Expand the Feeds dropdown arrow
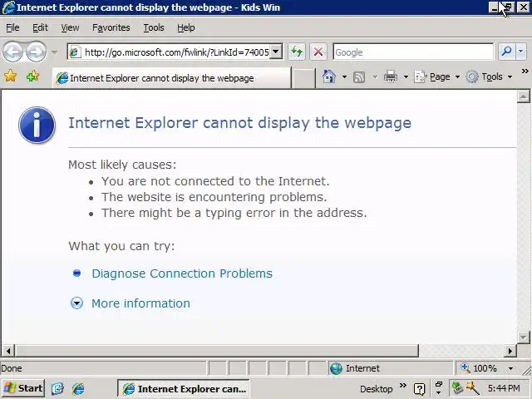 (375, 77)
